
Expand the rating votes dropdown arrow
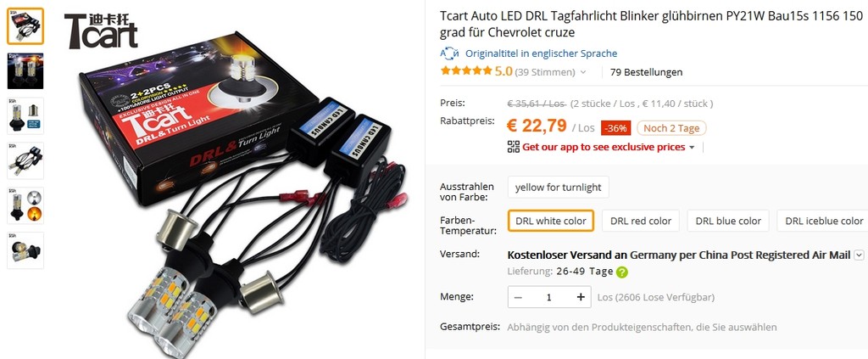(583, 72)
